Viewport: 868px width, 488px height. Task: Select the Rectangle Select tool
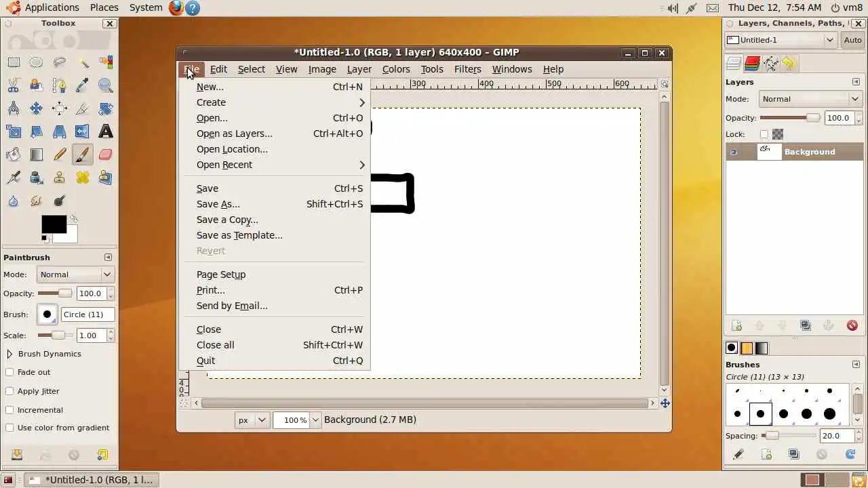pyautogui.click(x=14, y=62)
